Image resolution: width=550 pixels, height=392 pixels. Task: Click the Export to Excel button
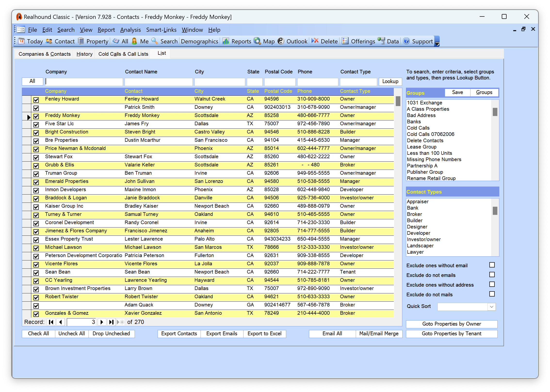(x=265, y=334)
